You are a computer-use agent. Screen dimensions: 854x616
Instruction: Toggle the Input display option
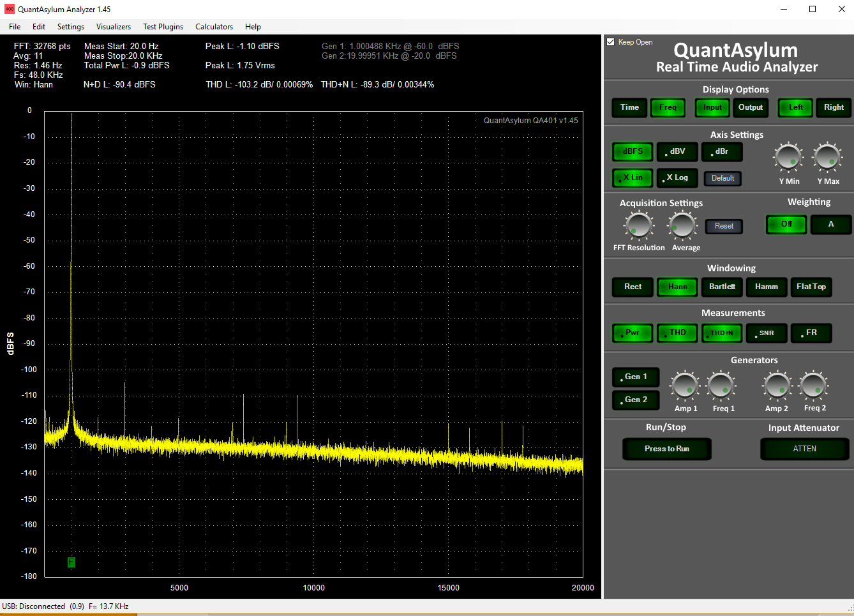click(712, 107)
